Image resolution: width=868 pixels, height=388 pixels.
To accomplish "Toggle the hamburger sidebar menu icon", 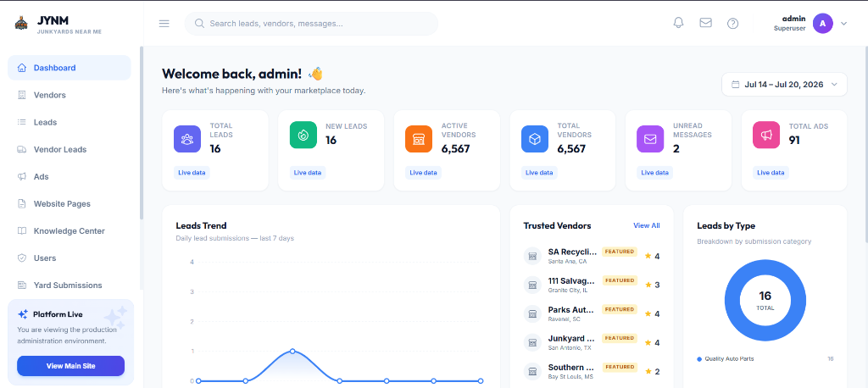I will (164, 23).
